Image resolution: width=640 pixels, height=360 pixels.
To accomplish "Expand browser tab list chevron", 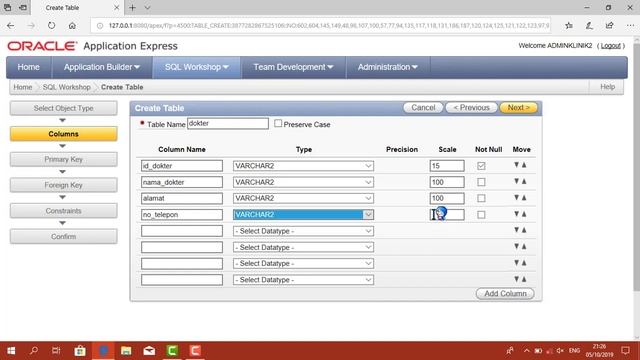I will [x=147, y=7].
